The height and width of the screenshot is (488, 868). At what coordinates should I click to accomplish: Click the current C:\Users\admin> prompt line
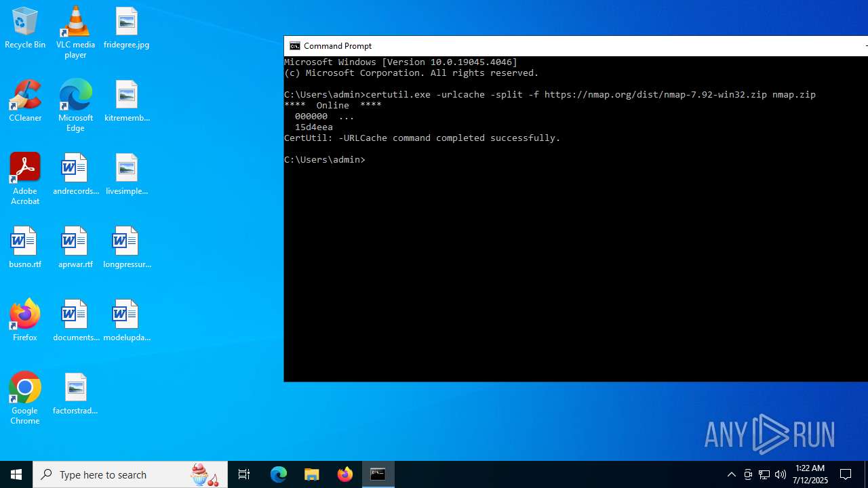tap(325, 160)
